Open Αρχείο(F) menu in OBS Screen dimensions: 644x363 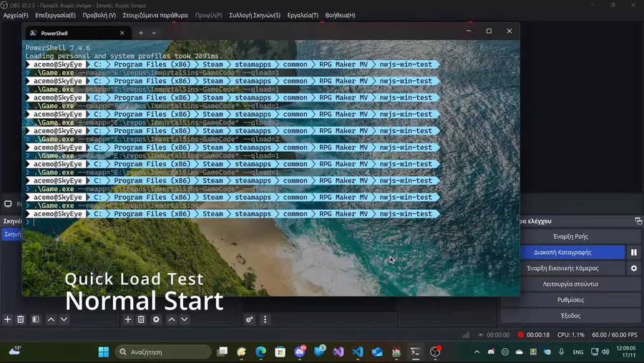tap(16, 15)
